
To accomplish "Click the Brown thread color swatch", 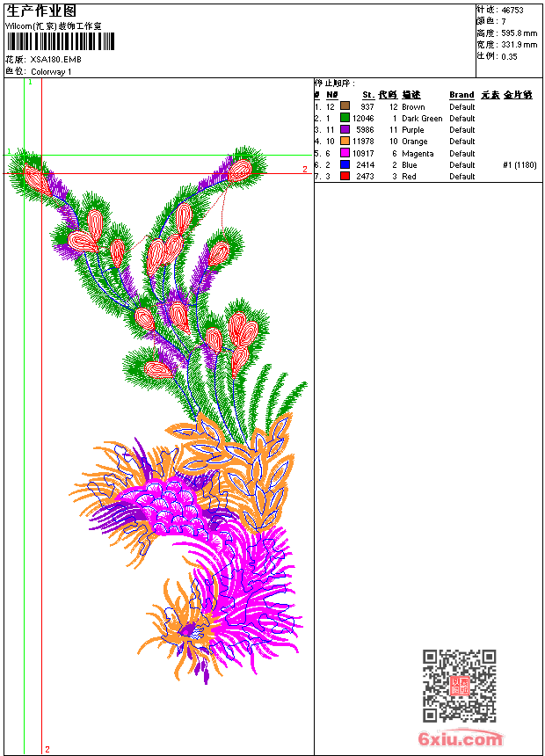I will tap(345, 106).
